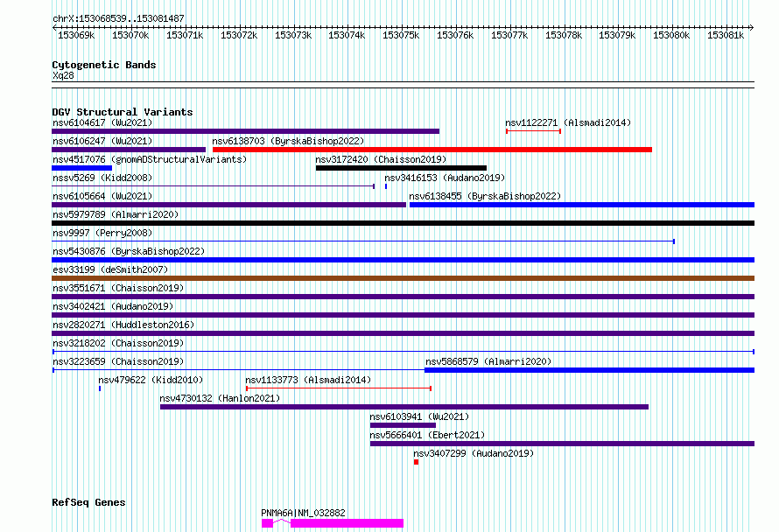Viewport: 779px width, 532px height.
Task: Click nsv4730132 (Hanlon2021) label
Action: pos(220,398)
